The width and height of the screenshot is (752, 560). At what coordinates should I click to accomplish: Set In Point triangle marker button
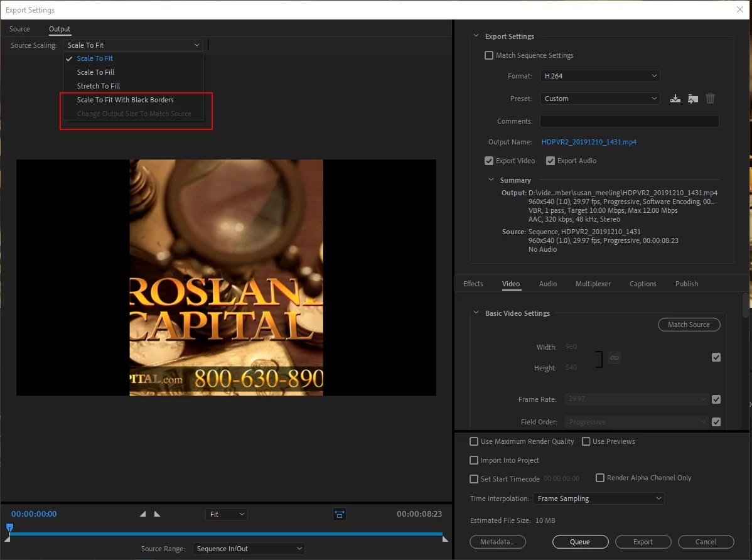143,514
